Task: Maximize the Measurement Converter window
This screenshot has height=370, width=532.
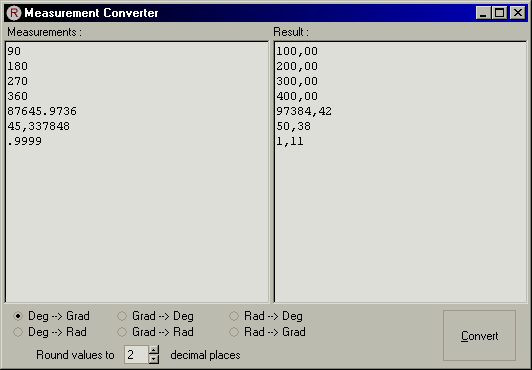Action: tap(499, 13)
